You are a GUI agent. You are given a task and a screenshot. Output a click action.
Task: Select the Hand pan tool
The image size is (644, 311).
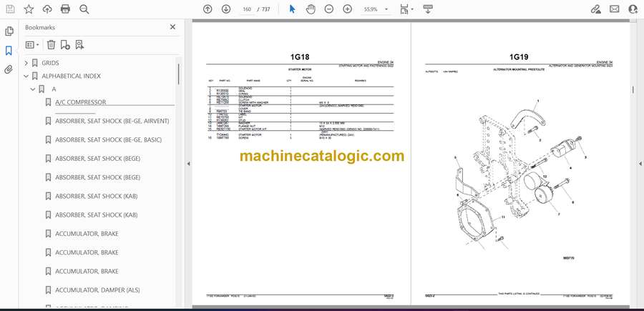coord(311,9)
